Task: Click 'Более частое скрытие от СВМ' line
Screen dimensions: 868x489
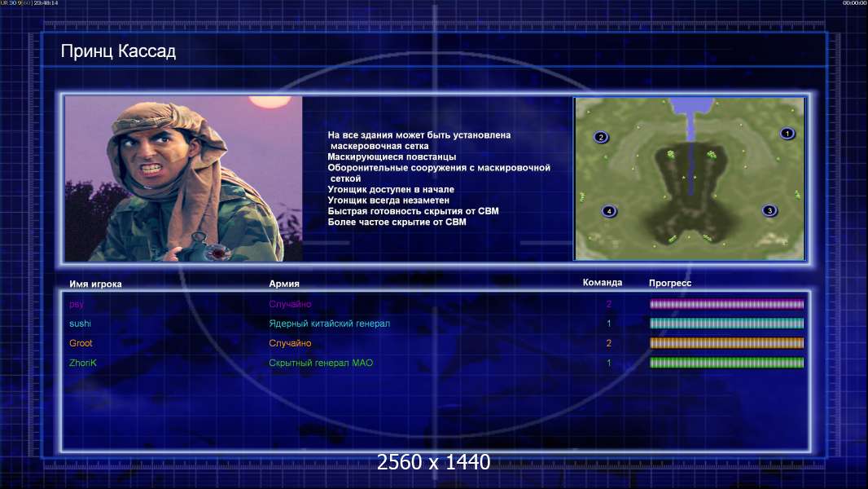Action: (x=397, y=222)
